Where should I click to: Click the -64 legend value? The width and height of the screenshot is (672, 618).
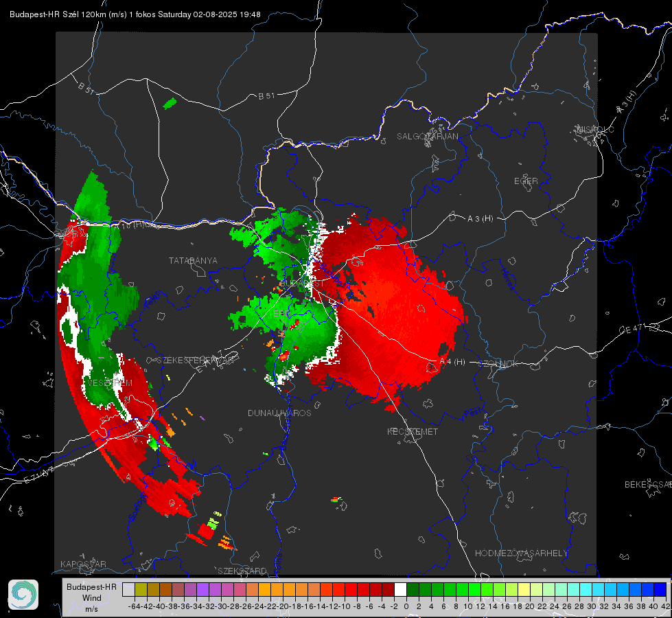click(134, 606)
